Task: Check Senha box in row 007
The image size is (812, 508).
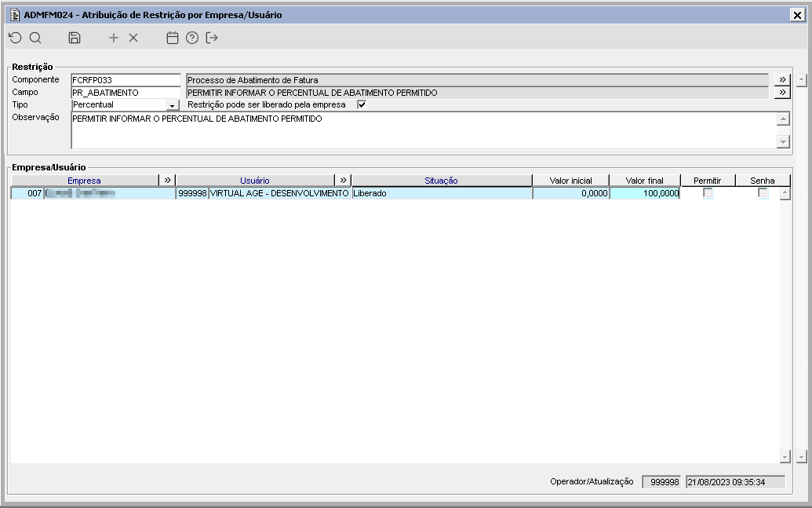Action: pyautogui.click(x=763, y=193)
